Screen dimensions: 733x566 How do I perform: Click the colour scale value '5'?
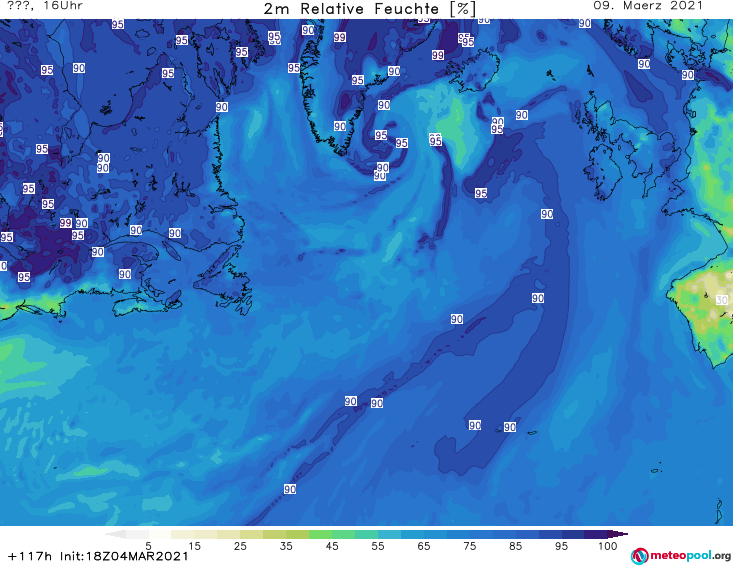coord(148,545)
